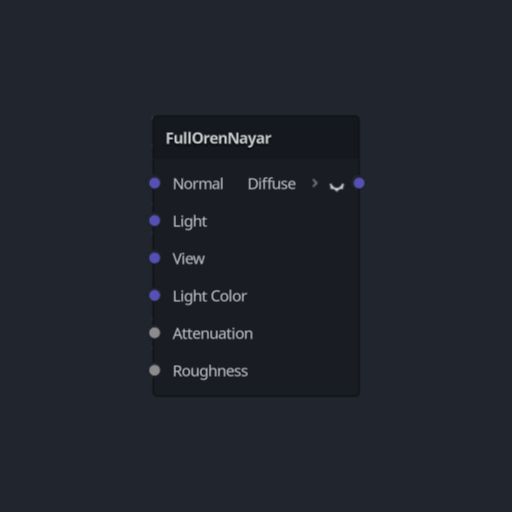This screenshot has width=512, height=512.
Task: Click the Attenuation label
Action: [x=213, y=334]
